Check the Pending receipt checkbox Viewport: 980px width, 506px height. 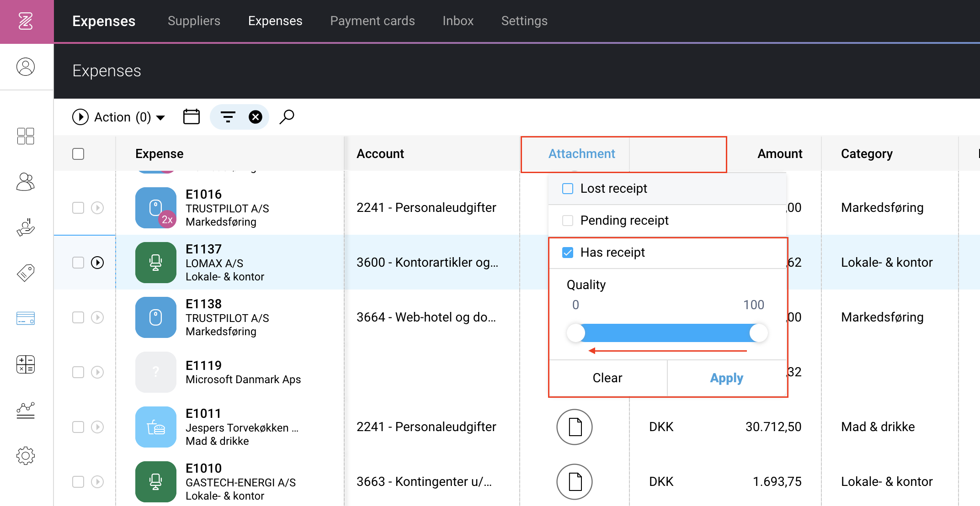click(568, 221)
